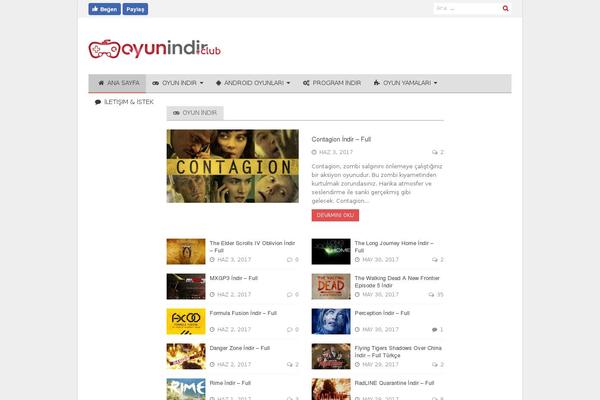600x400 pixels.
Task: Click the comment icon on the MXGP3 row
Action: (x=290, y=295)
